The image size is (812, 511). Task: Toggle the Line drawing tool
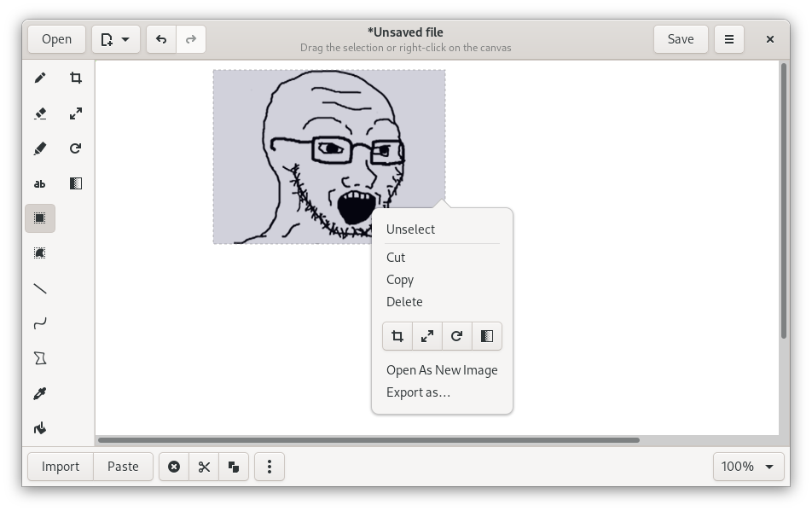tap(40, 288)
